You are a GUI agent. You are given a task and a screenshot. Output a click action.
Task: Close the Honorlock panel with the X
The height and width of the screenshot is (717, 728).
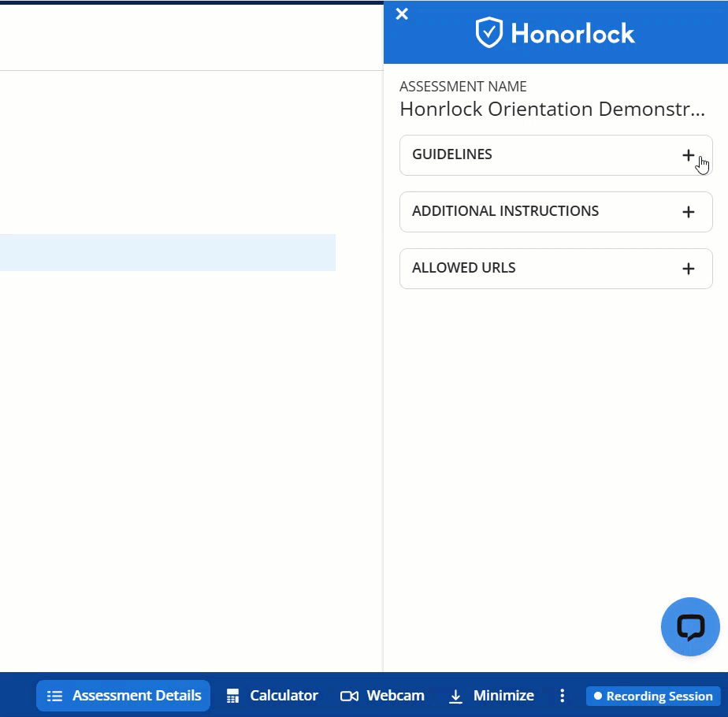pyautogui.click(x=402, y=14)
